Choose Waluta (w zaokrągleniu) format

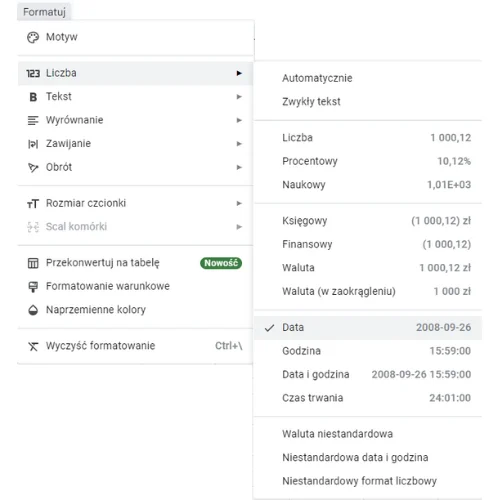368,291
